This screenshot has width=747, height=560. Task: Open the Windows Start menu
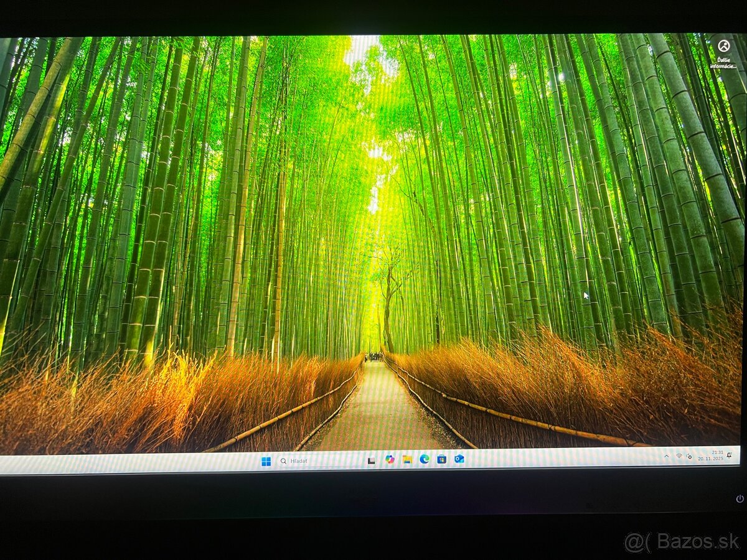[x=266, y=461]
